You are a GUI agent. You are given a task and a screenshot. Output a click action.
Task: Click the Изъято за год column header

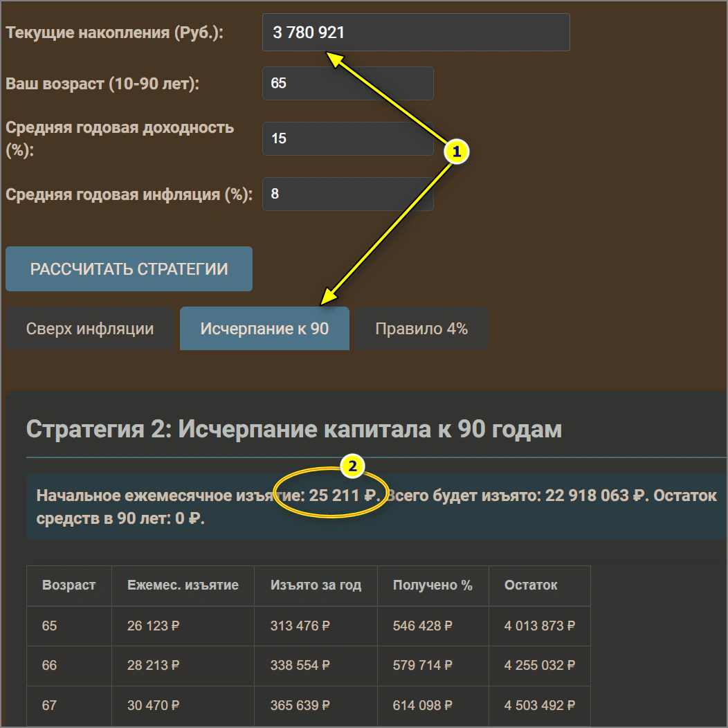coord(316,585)
